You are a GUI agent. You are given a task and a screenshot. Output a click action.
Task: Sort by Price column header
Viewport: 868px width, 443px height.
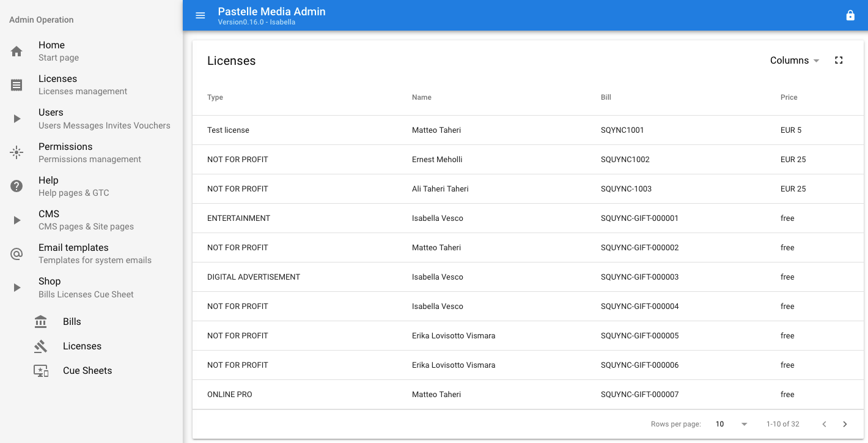(x=789, y=97)
